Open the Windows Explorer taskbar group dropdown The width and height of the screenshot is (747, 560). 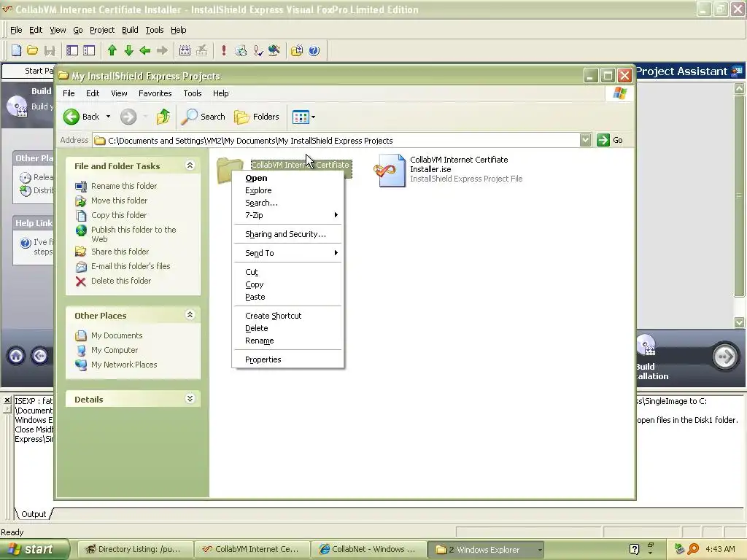pyautogui.click(x=540, y=550)
